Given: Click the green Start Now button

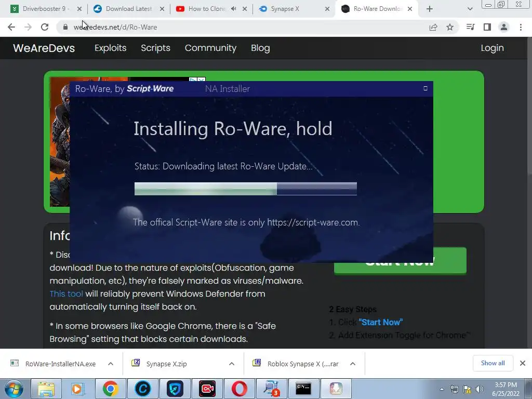Looking at the screenshot, I should [400, 261].
